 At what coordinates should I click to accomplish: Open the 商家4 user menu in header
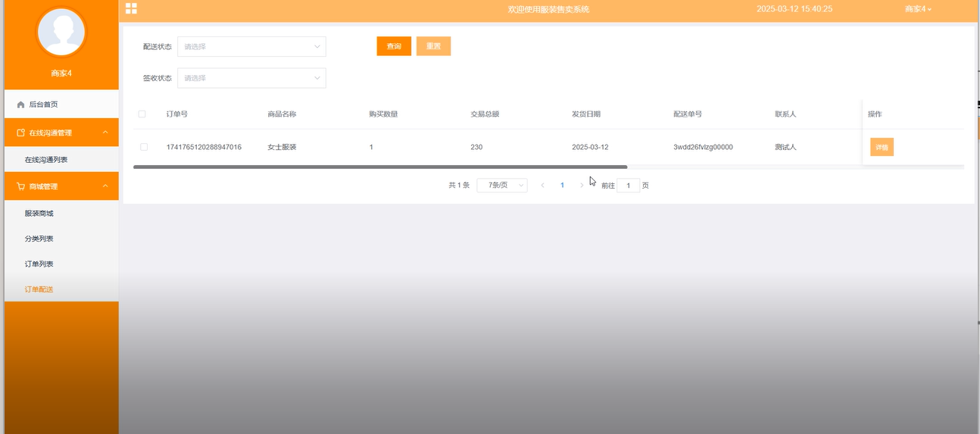(918, 9)
